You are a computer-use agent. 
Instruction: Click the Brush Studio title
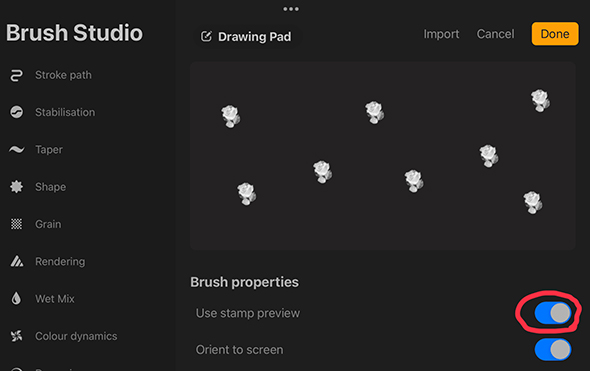tap(75, 33)
